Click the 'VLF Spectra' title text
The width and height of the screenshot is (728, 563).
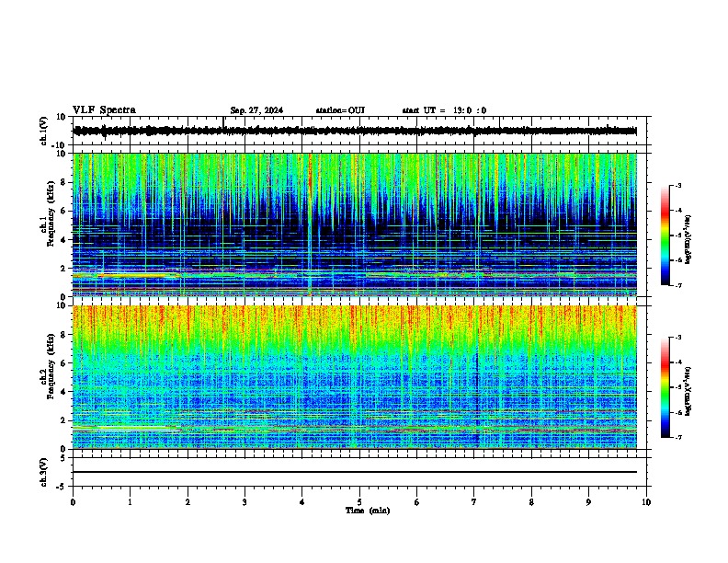(x=104, y=110)
